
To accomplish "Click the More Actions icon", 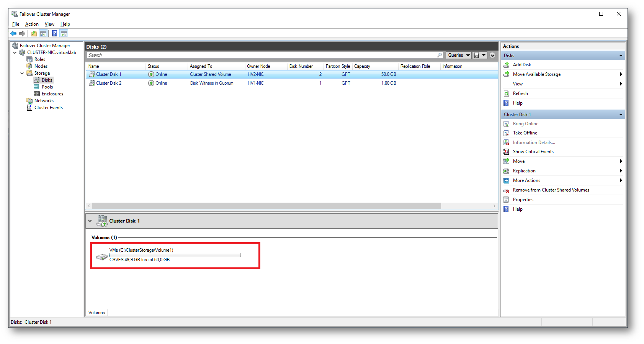I will (x=506, y=180).
